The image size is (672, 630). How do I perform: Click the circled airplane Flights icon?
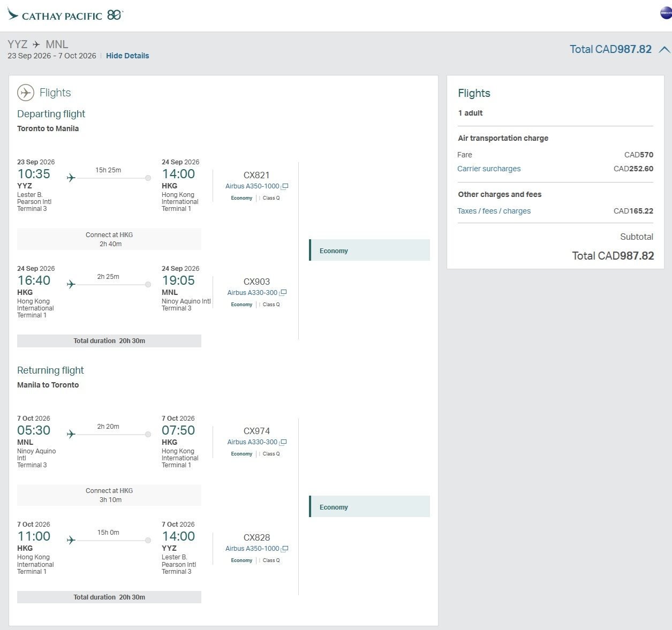(26, 93)
